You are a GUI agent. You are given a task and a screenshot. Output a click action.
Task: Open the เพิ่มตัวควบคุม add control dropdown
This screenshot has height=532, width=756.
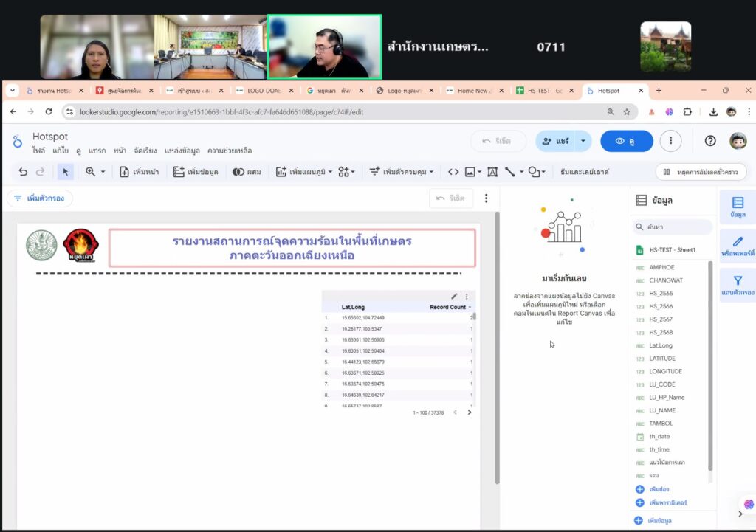(402, 172)
